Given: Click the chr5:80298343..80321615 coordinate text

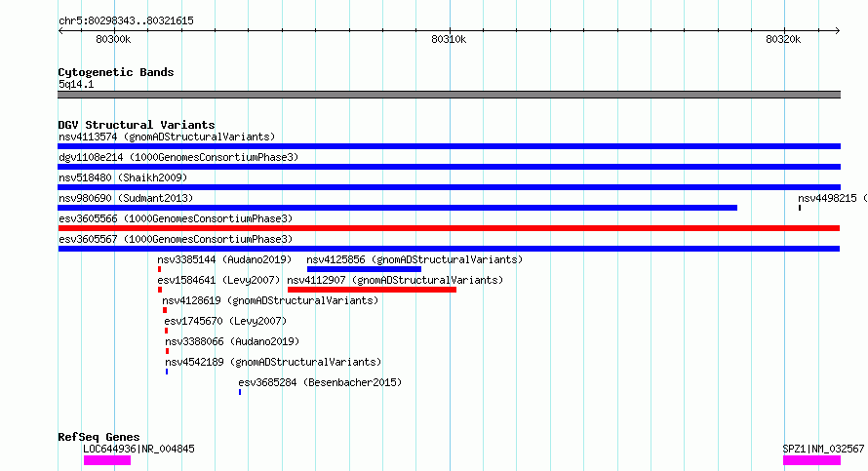Looking at the screenshot, I should click(x=126, y=20).
